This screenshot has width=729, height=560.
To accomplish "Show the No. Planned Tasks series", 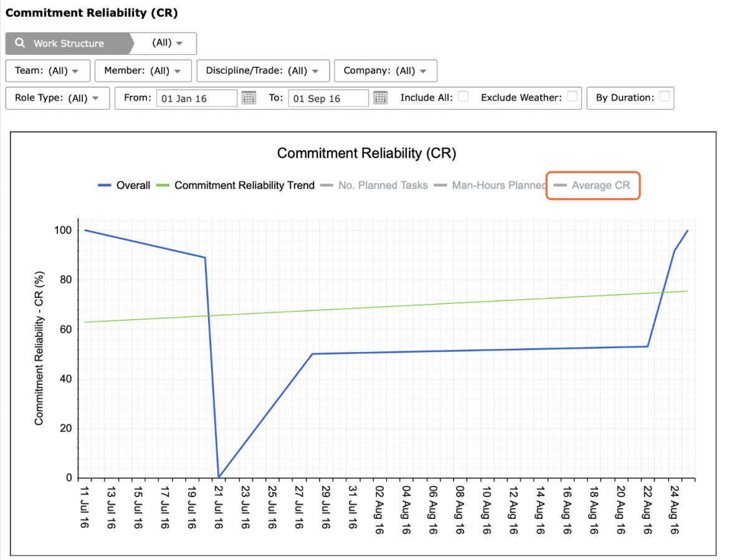I will click(x=374, y=186).
